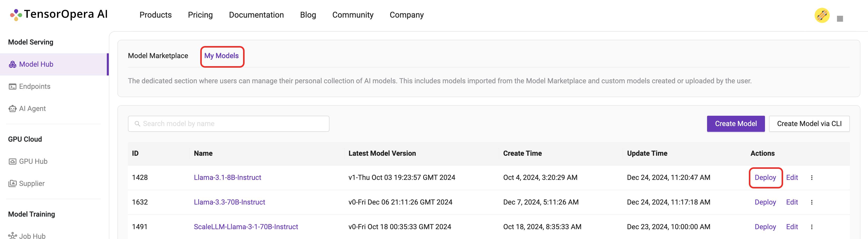
Task: Click the gray square icon beside avatar
Action: pyautogui.click(x=840, y=19)
